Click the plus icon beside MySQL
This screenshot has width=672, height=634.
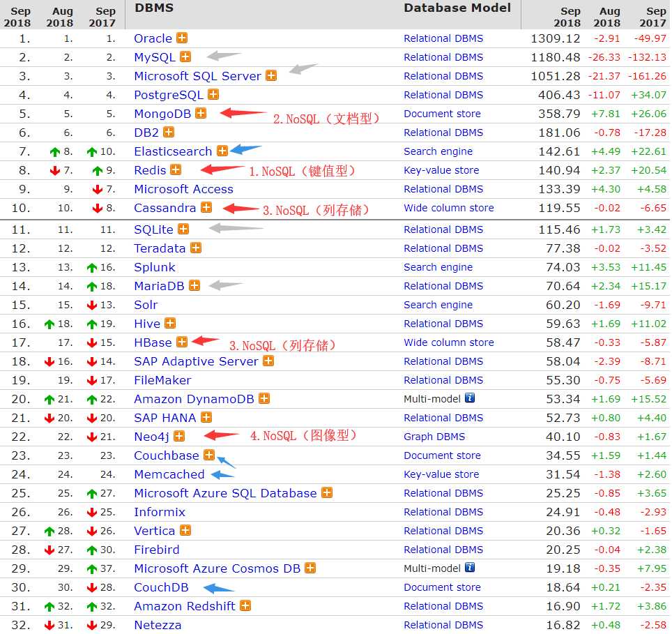[x=185, y=56]
